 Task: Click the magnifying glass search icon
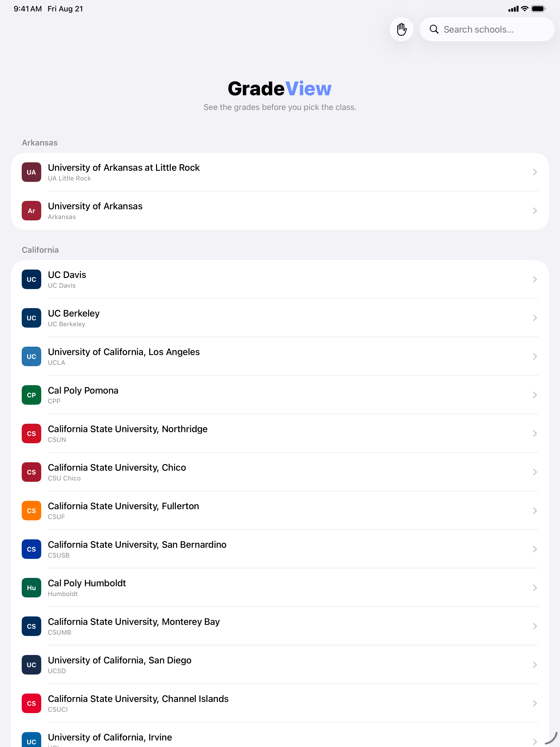434,29
